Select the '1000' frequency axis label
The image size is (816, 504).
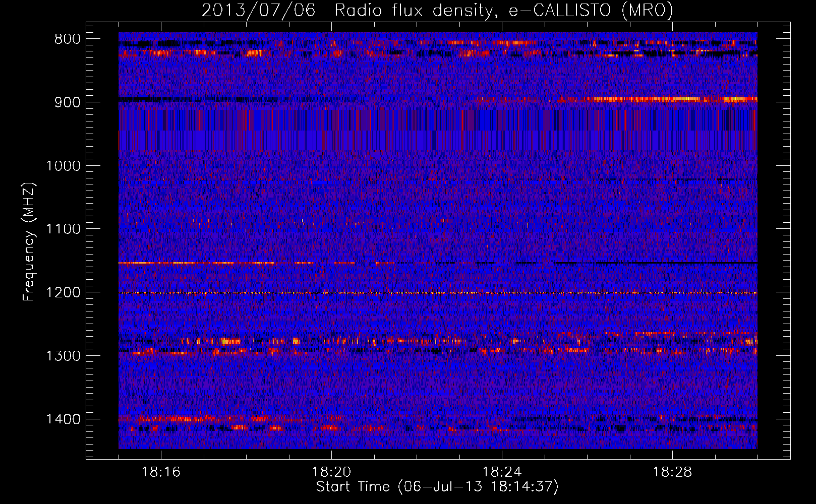[x=64, y=166]
